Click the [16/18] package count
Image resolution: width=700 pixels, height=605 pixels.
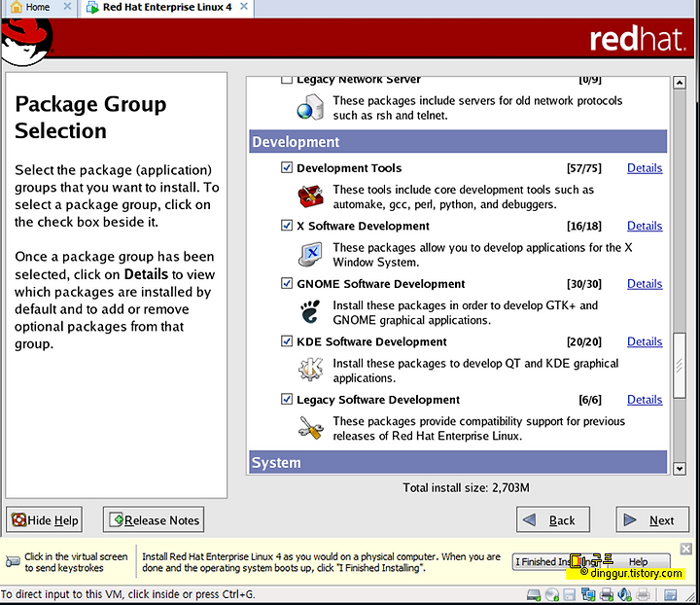[584, 226]
